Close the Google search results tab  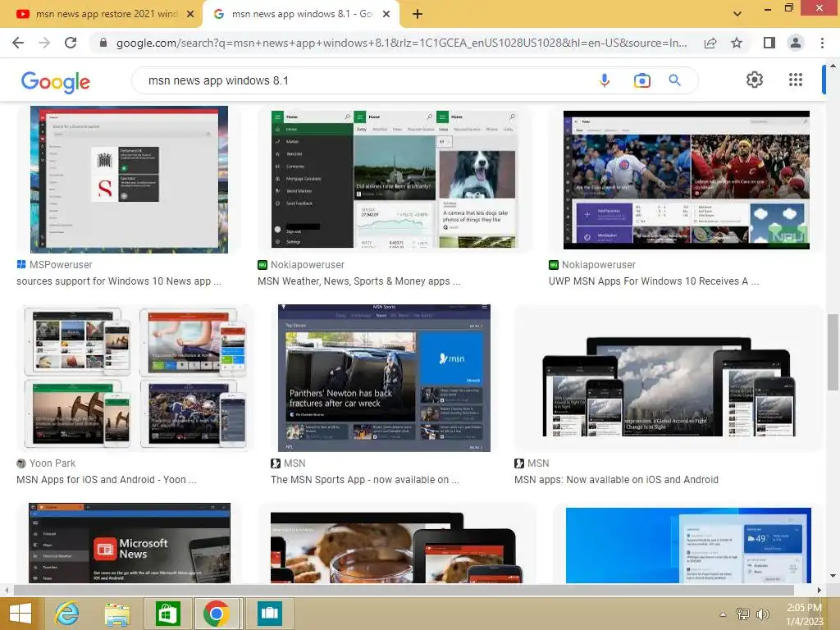pos(386,14)
